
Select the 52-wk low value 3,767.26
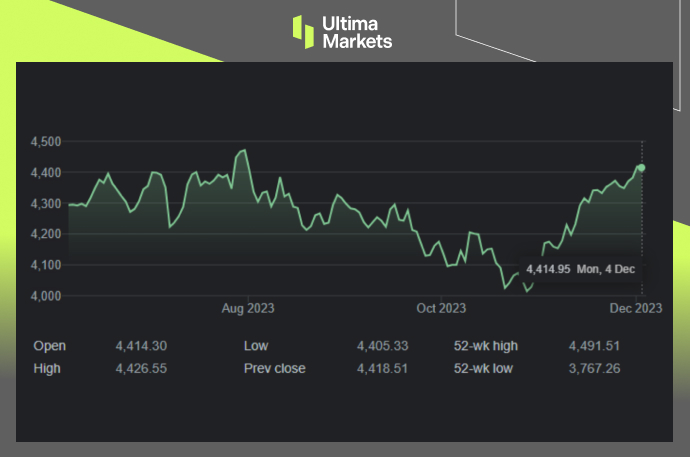[594, 368]
